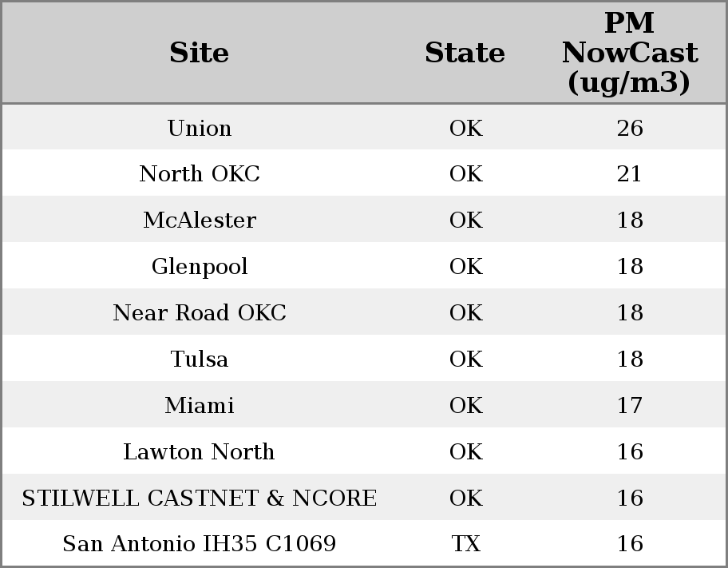The width and height of the screenshot is (728, 568).
Task: Select the PM value 21 cell
Action: pos(630,174)
